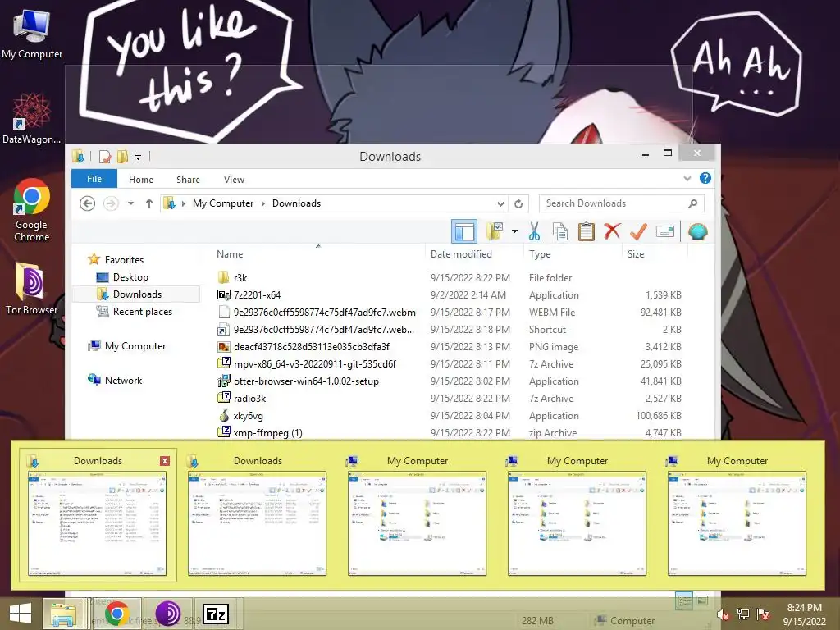Click the folder options toolbar icon
Viewport: 840px width, 630px height.
[495, 231]
